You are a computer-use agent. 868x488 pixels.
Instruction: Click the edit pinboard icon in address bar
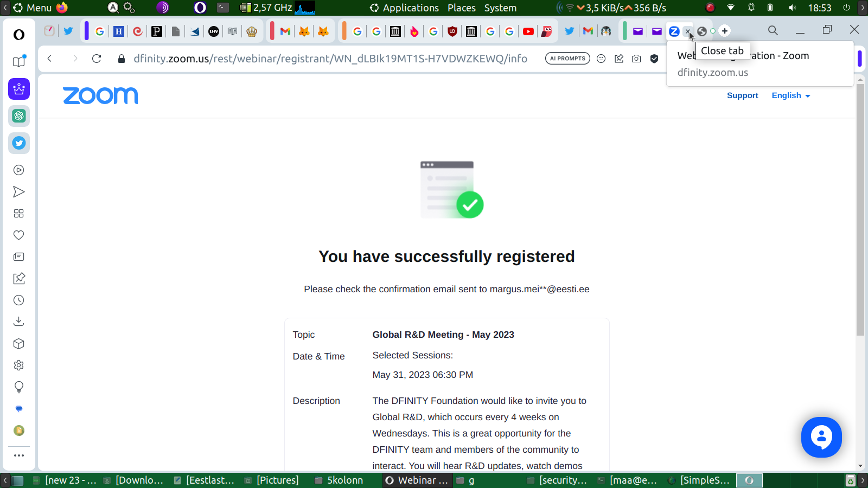coord(619,59)
